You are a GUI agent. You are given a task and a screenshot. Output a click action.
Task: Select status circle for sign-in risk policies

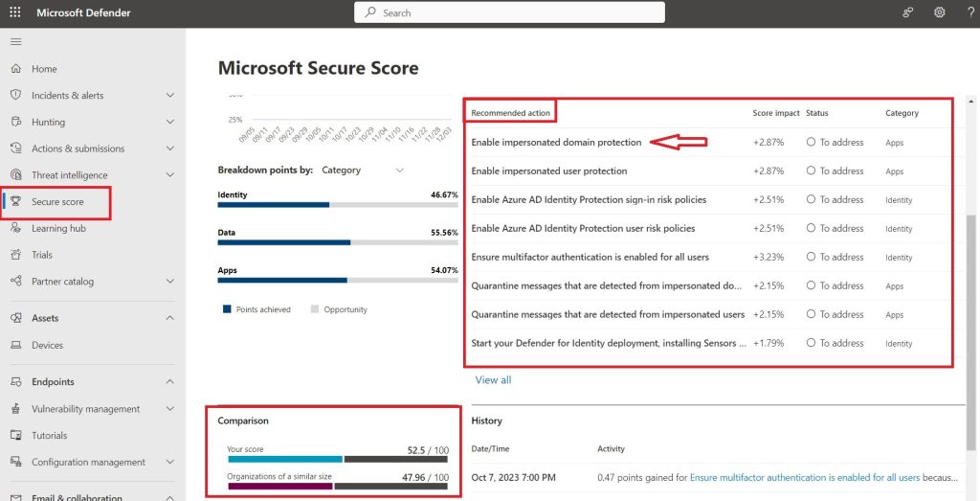(811, 199)
